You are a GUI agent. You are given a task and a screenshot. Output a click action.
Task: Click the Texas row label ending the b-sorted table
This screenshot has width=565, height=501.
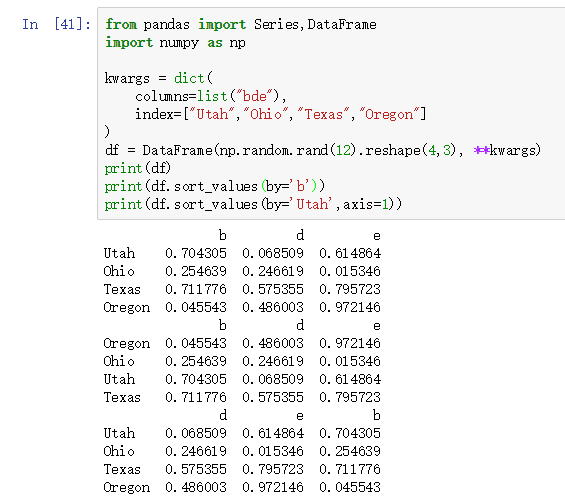122,397
